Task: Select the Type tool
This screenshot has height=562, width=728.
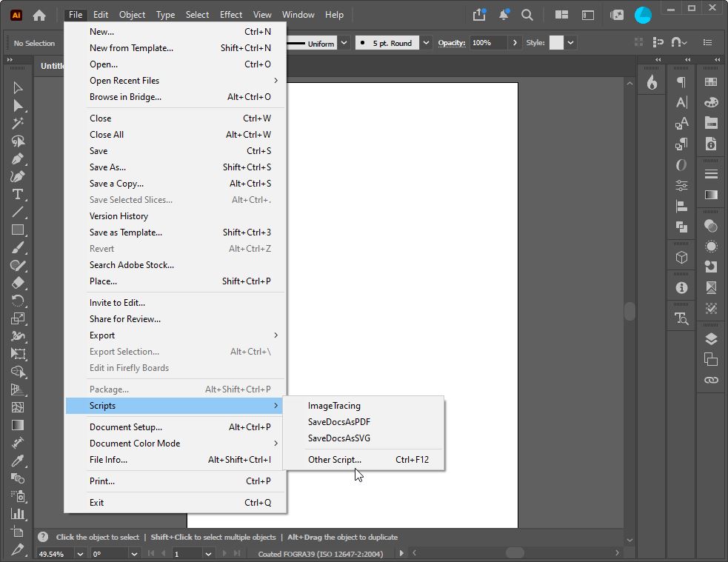Action: pos(18,194)
